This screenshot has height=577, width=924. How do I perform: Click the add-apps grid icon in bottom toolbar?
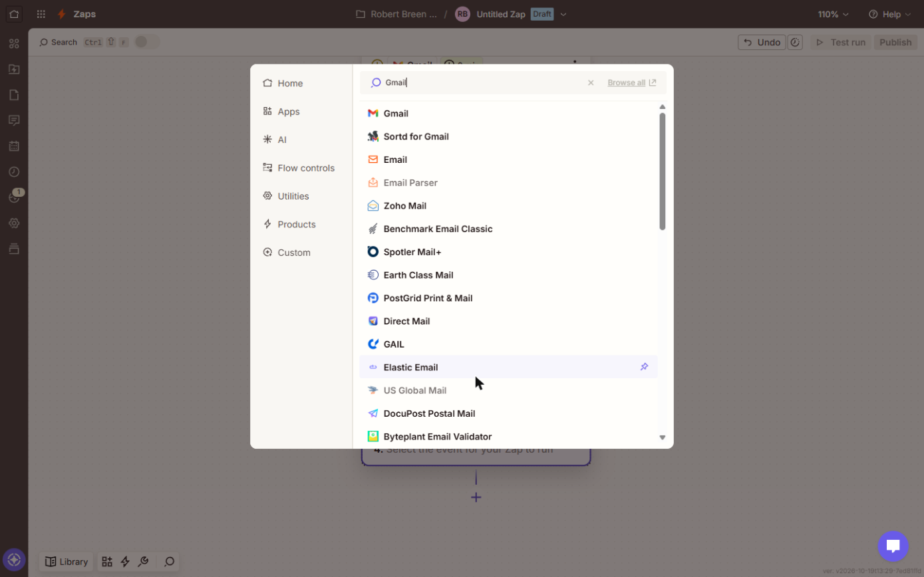(107, 562)
